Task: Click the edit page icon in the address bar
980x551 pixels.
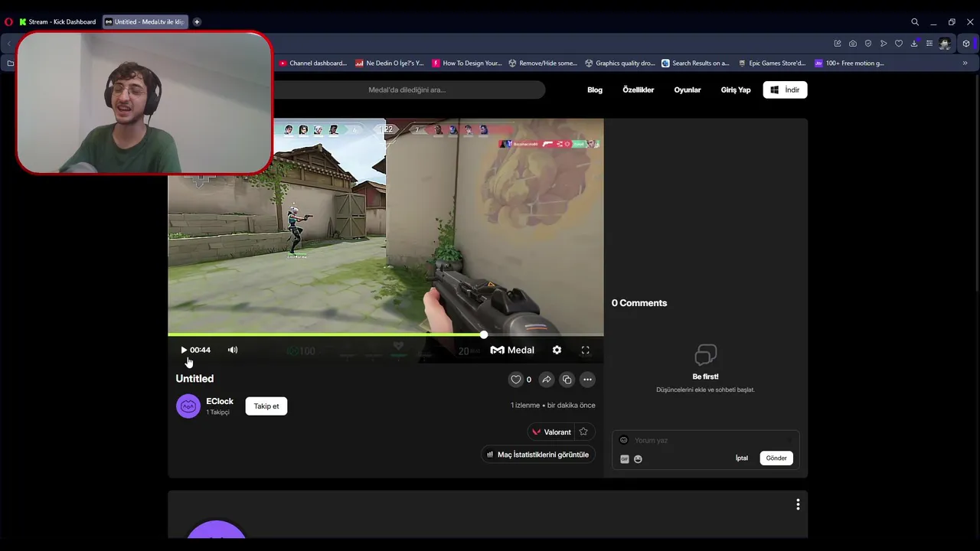Action: pos(838,44)
